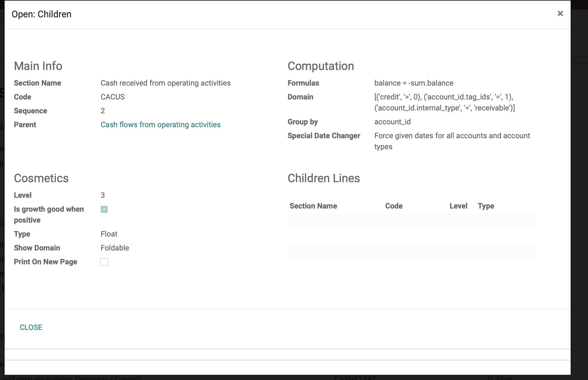Click the CACUS code value
Viewport: 588px width, 380px height.
tap(113, 97)
